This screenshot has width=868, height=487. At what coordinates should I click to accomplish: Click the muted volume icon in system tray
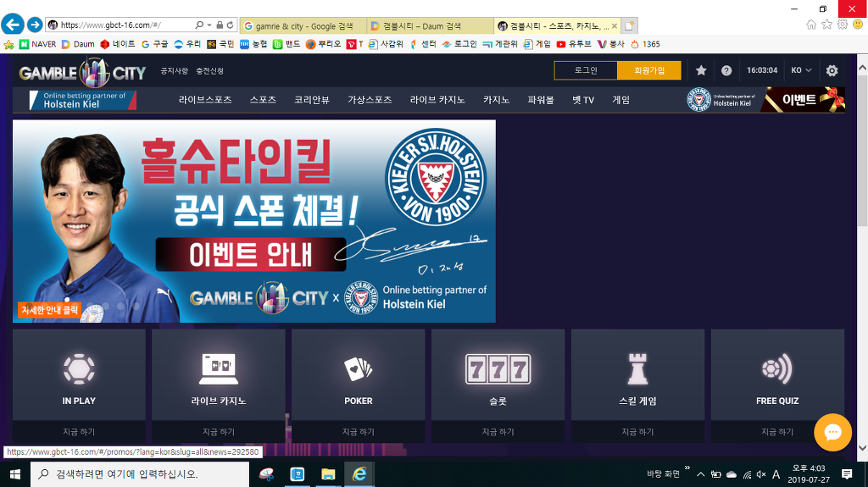point(761,474)
